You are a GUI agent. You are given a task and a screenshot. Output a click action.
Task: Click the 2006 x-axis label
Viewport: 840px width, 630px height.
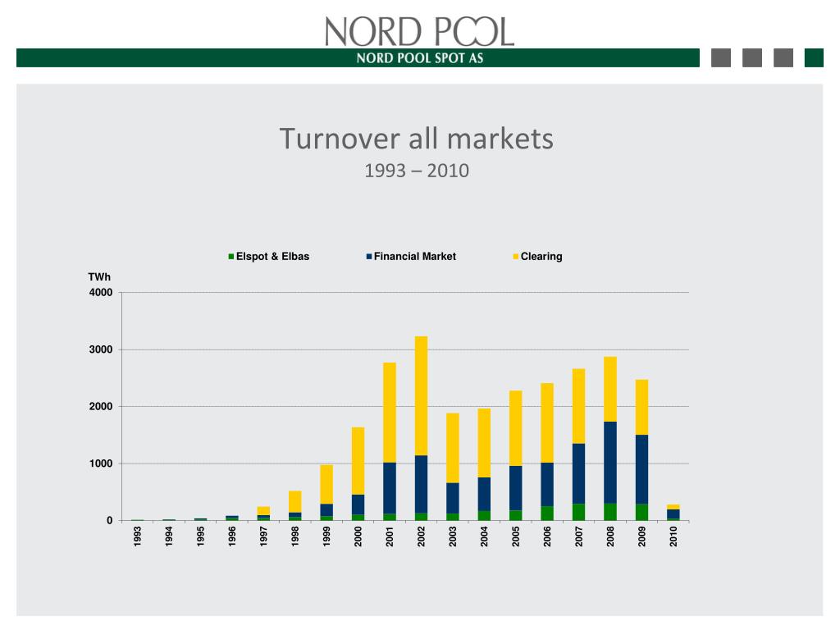[547, 536]
